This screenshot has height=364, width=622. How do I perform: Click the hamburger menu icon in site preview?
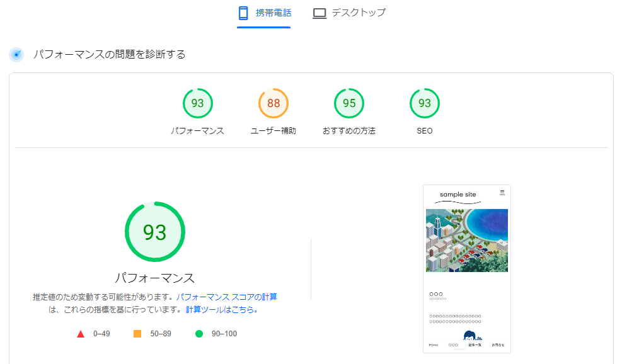[502, 193]
